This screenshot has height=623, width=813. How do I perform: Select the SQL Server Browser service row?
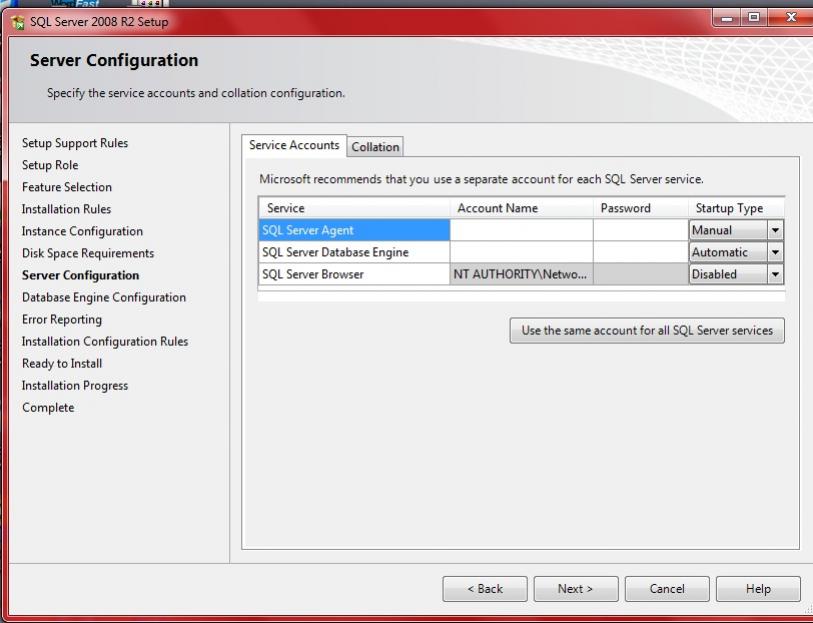354,274
